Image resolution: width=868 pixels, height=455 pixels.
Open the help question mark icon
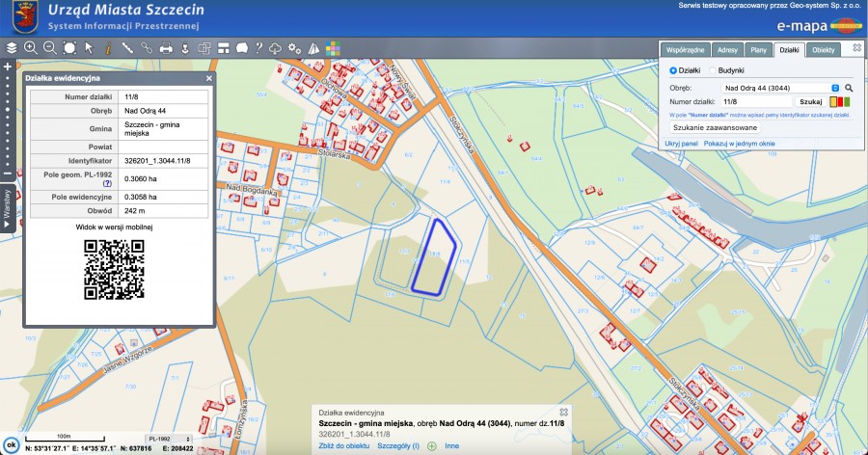pos(258,47)
